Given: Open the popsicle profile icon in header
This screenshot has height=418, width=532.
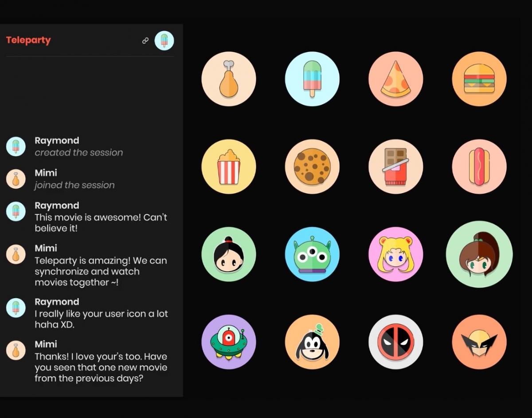Looking at the screenshot, I should [x=164, y=40].
